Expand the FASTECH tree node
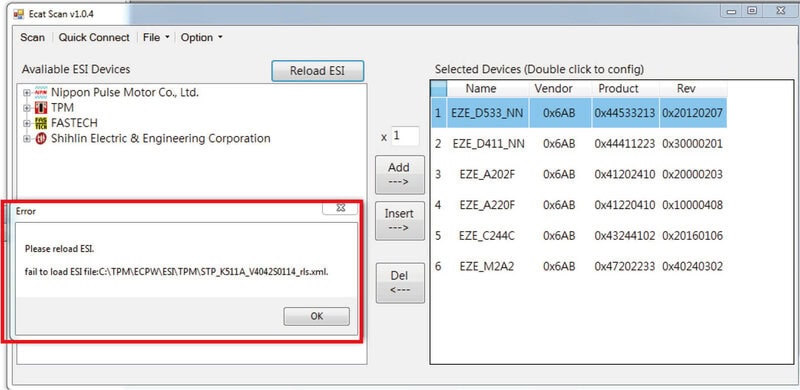The height and width of the screenshot is (390, 800). (27, 124)
